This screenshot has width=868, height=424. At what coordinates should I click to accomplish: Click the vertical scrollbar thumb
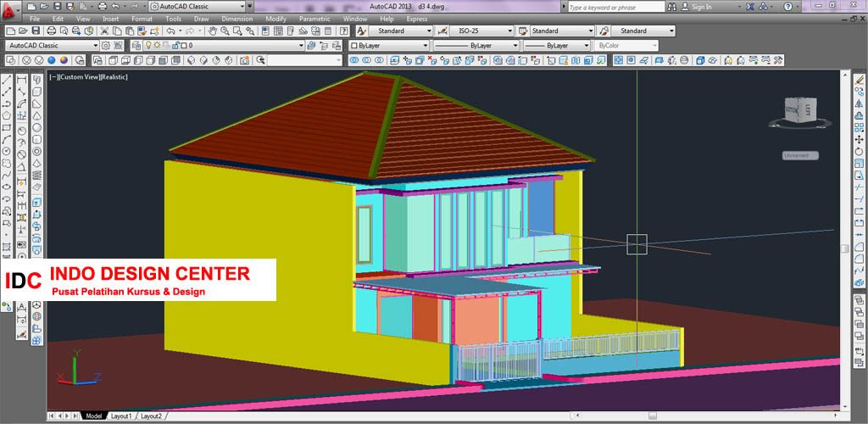coord(843,248)
